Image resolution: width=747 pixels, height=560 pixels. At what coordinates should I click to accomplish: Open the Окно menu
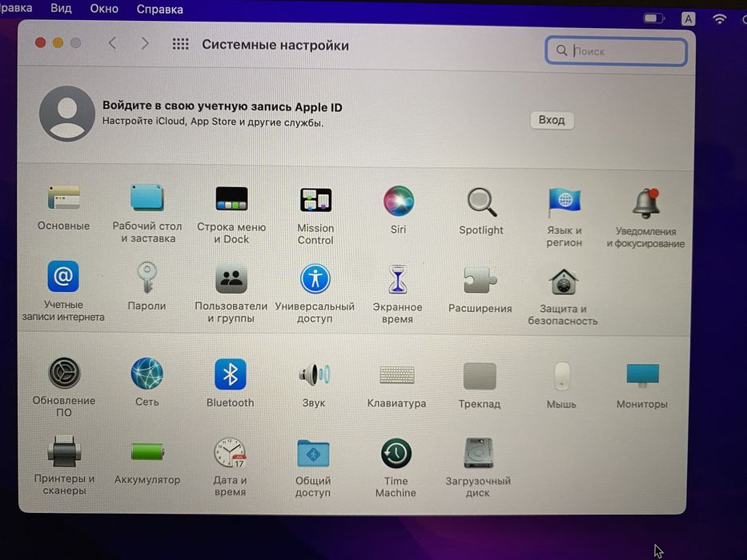104,9
